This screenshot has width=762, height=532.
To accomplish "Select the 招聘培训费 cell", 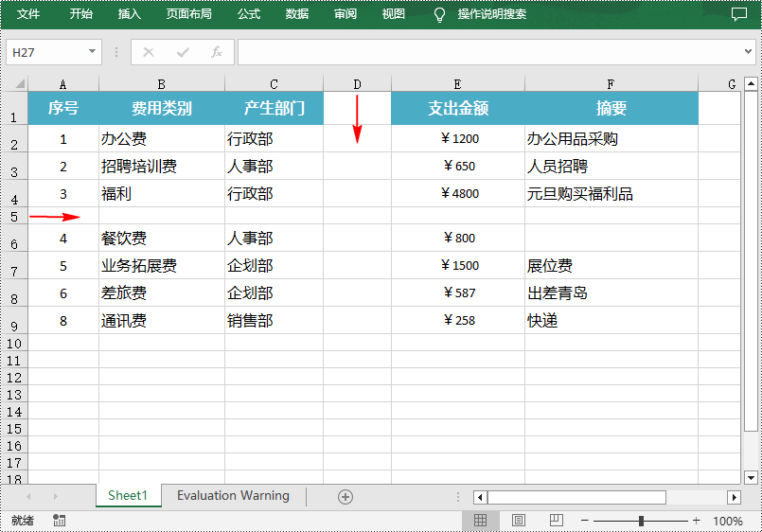I will [162, 167].
